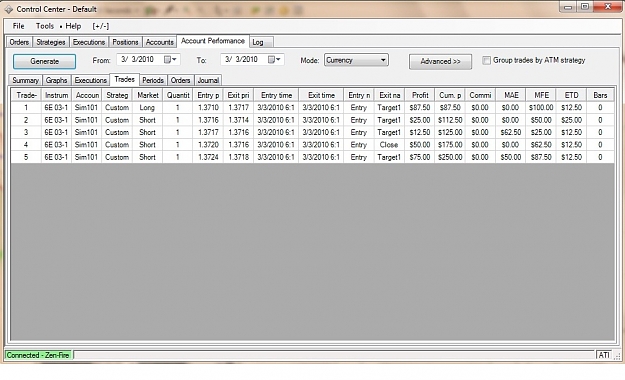
Task: Open the Help menu
Action: (x=73, y=26)
